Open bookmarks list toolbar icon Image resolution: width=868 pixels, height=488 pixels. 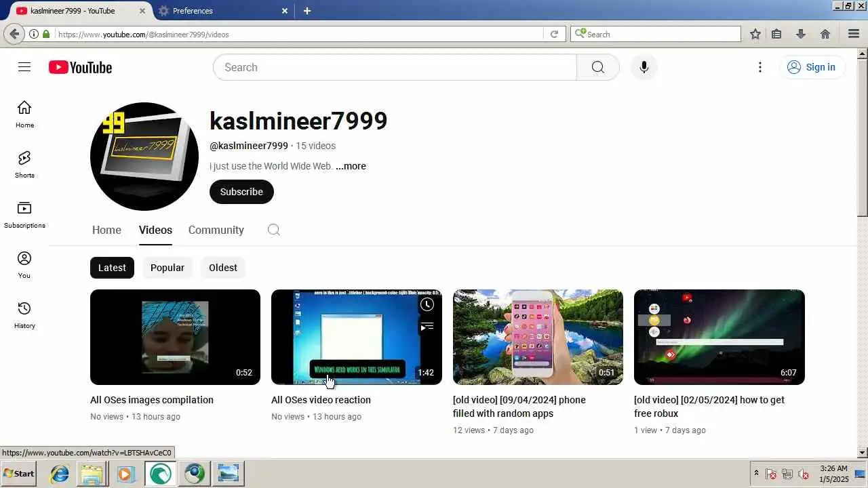pyautogui.click(x=776, y=34)
